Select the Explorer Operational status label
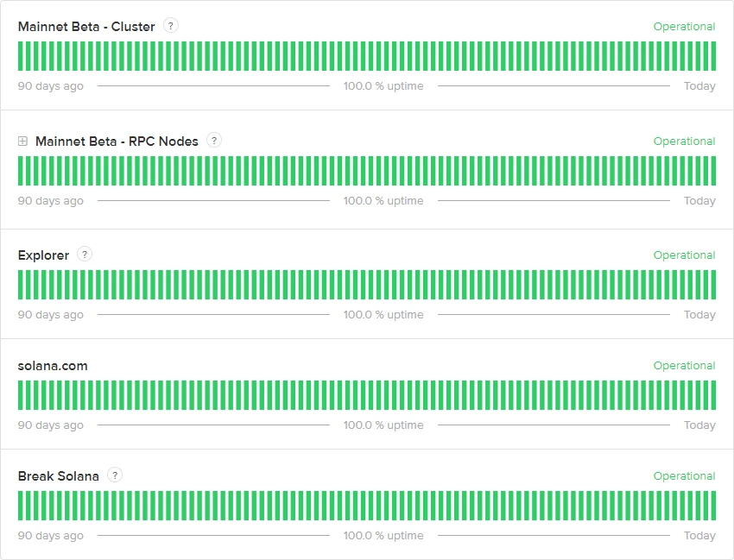The width and height of the screenshot is (734, 560). (684, 255)
